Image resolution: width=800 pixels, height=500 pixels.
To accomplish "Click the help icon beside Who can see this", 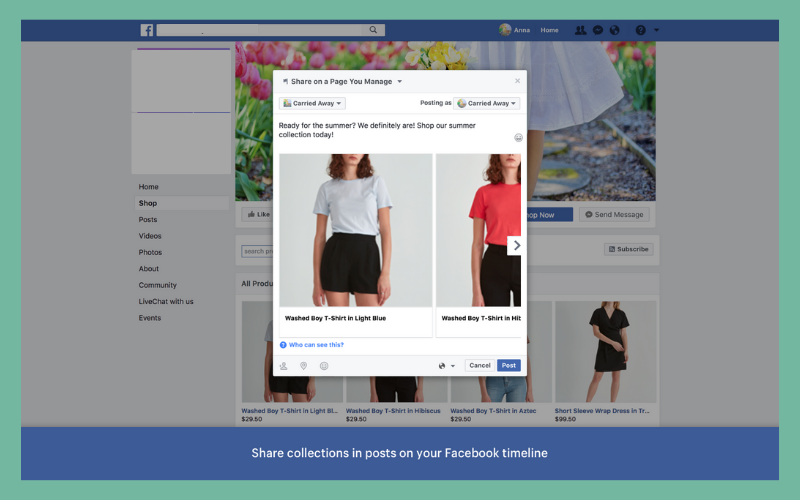I will click(283, 345).
